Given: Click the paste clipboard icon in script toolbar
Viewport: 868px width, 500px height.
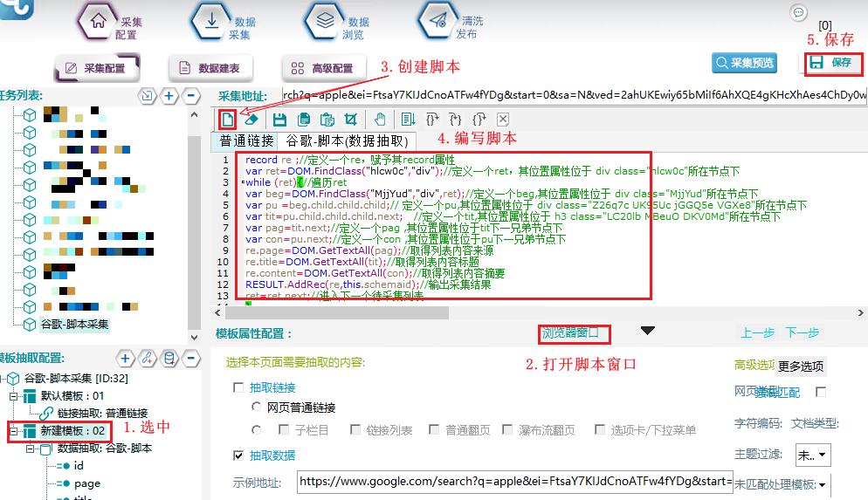Looking at the screenshot, I should pyautogui.click(x=327, y=120).
